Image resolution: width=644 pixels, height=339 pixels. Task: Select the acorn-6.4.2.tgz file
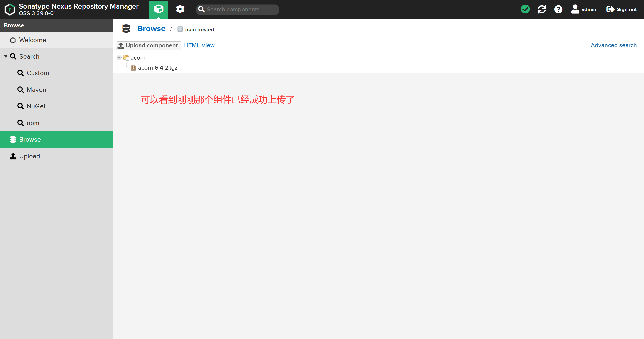click(x=157, y=68)
